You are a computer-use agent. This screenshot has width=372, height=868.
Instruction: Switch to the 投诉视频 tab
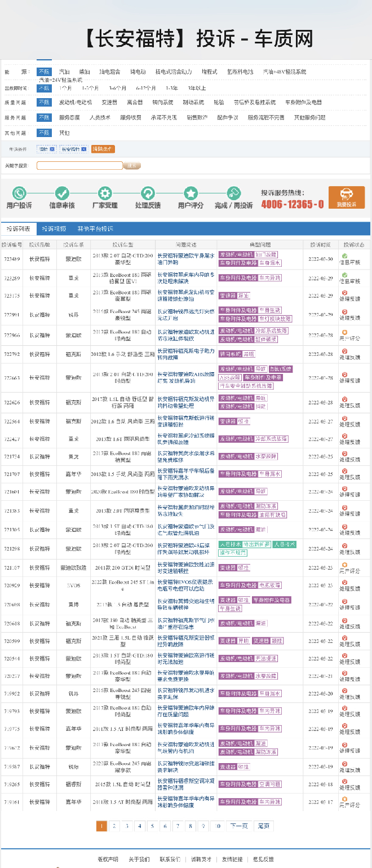[x=54, y=228]
